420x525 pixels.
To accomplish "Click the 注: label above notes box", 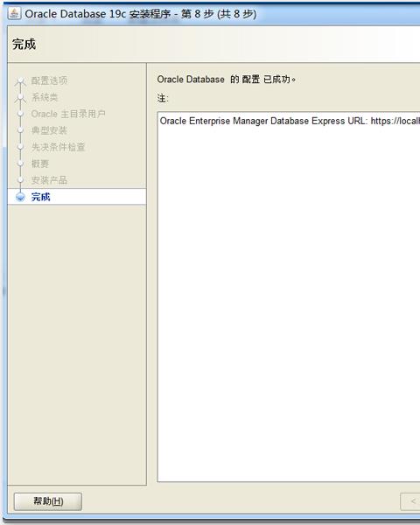I will coord(163,98).
